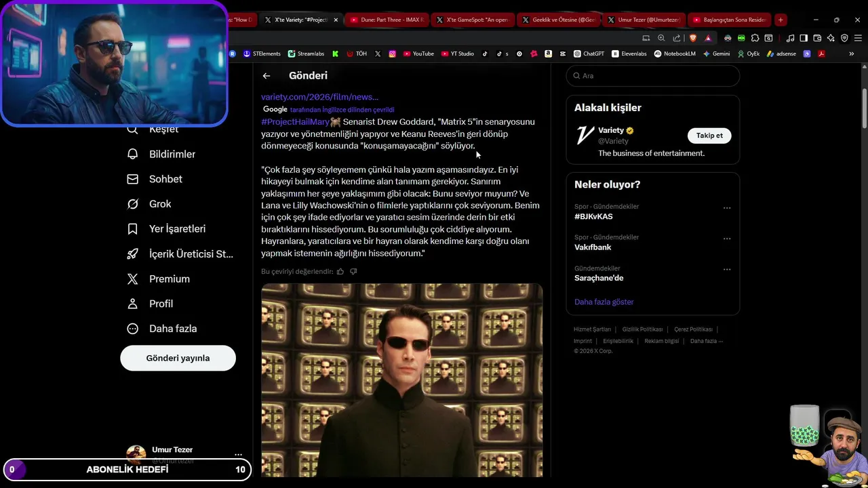This screenshot has height=488, width=868.
Task: Open the adsense bookmark
Action: [781, 54]
